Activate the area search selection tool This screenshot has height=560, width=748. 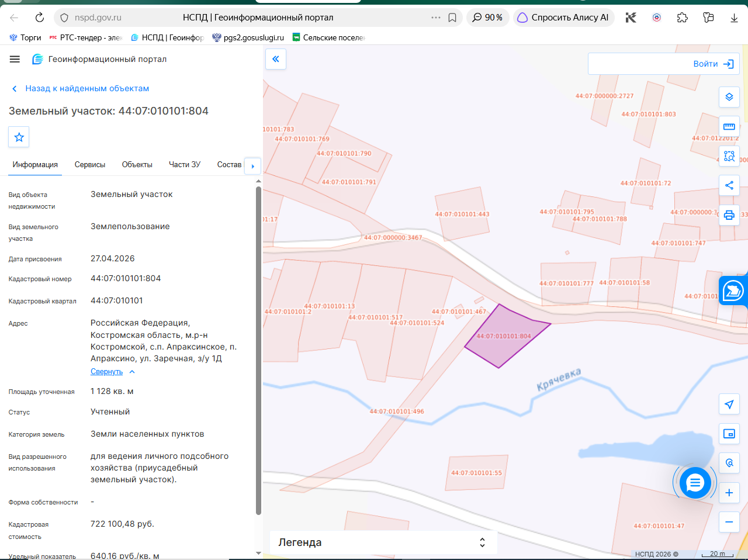tap(729, 156)
